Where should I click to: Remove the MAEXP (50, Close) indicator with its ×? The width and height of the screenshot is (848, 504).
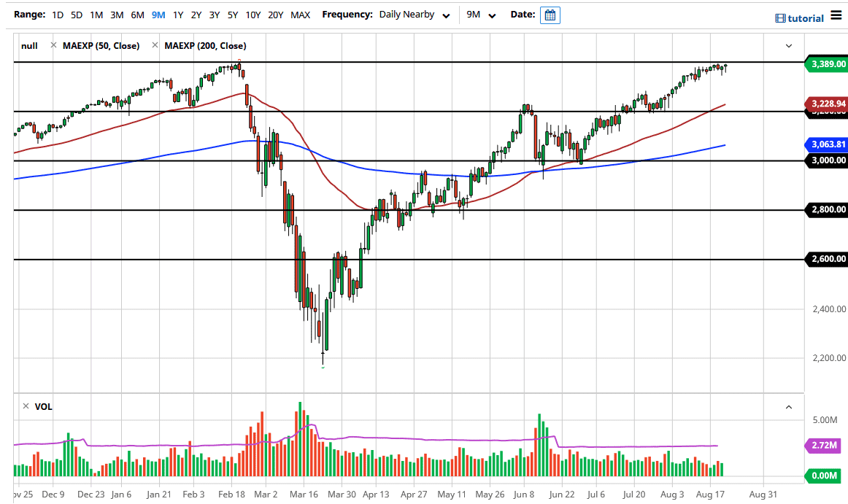53,45
